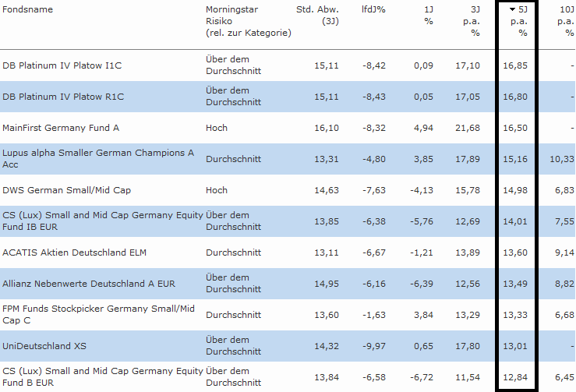Screen dimensions: 576x392
Task: Open CS (Lux) Germany Equity Fund B EUR
Action: (x=102, y=371)
